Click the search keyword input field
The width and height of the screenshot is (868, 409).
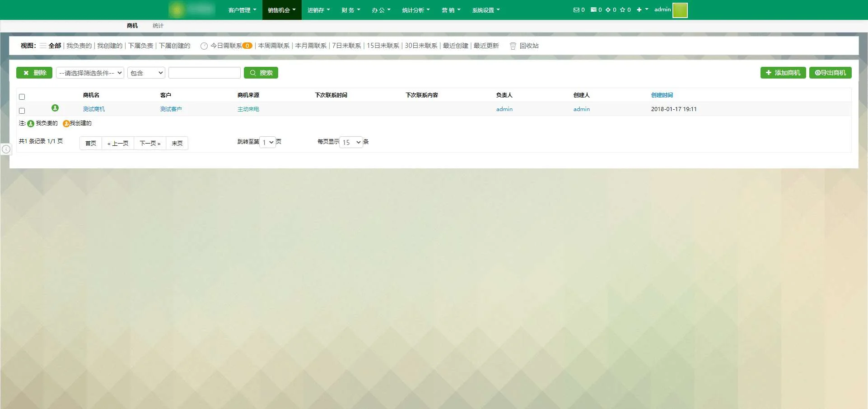204,73
